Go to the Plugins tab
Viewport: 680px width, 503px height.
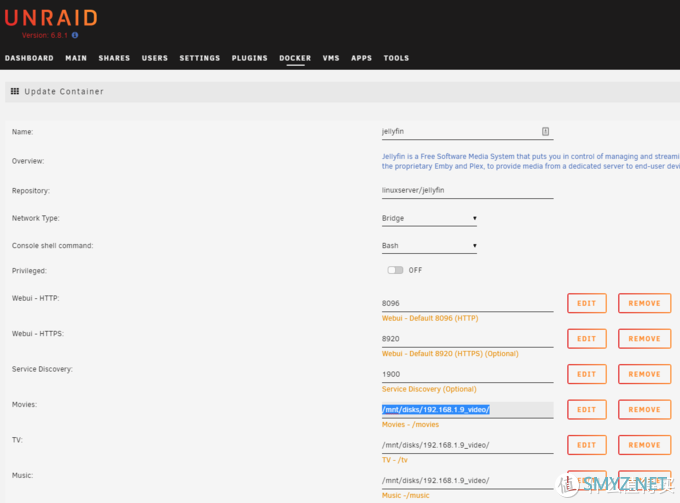250,58
